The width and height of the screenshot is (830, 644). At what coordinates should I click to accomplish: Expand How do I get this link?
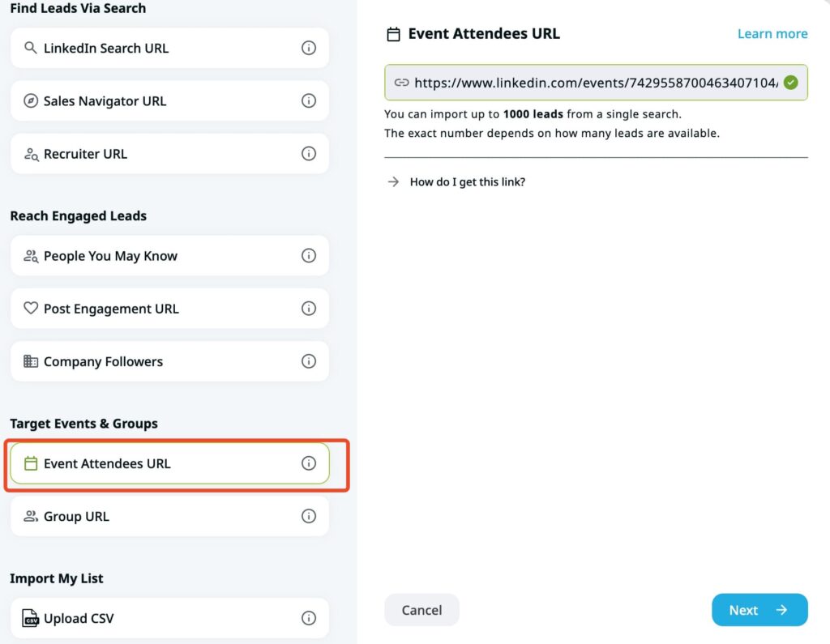coord(467,182)
